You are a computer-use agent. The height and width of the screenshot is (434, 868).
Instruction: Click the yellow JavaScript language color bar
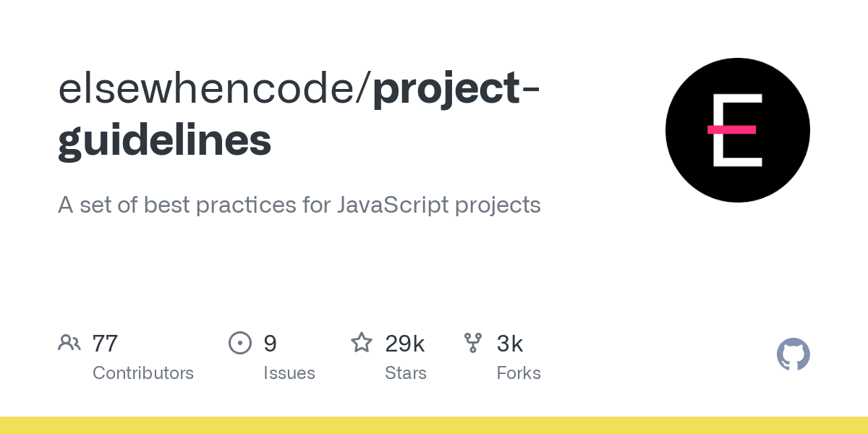coord(434,425)
